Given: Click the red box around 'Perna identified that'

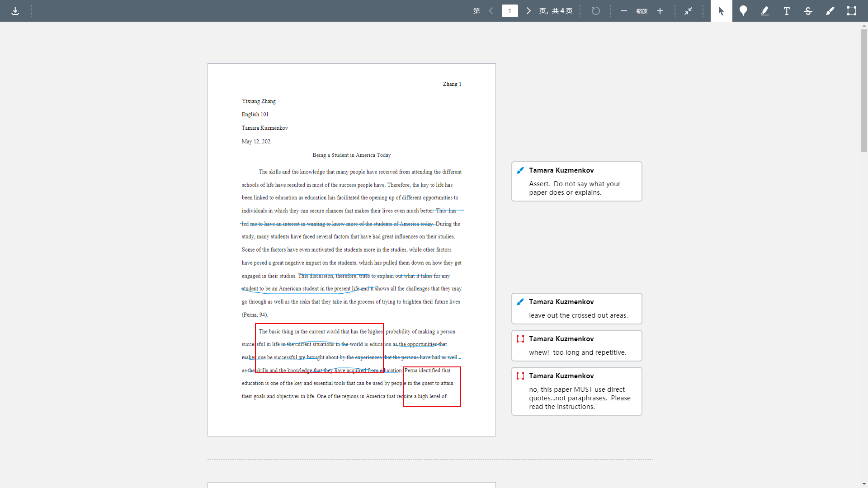Looking at the screenshot, I should pyautogui.click(x=432, y=387).
